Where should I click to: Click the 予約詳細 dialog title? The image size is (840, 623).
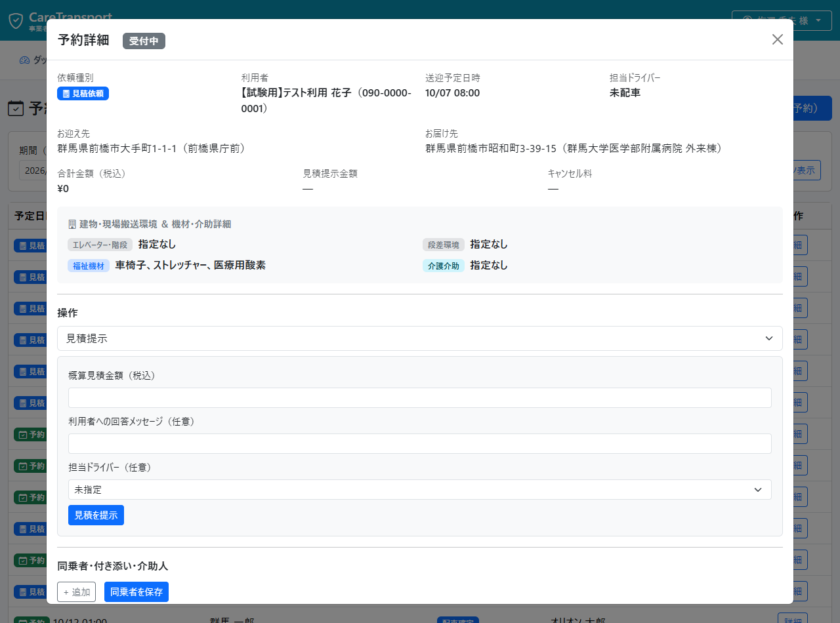coord(83,40)
